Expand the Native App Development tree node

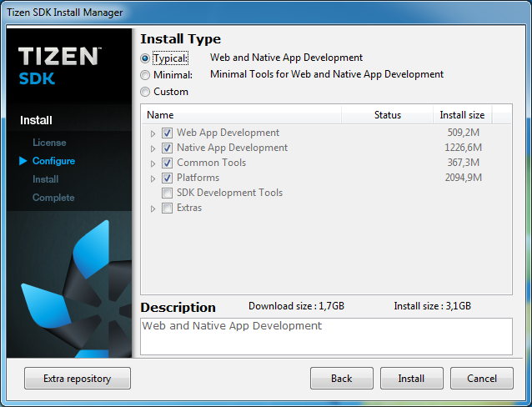pyautogui.click(x=153, y=148)
